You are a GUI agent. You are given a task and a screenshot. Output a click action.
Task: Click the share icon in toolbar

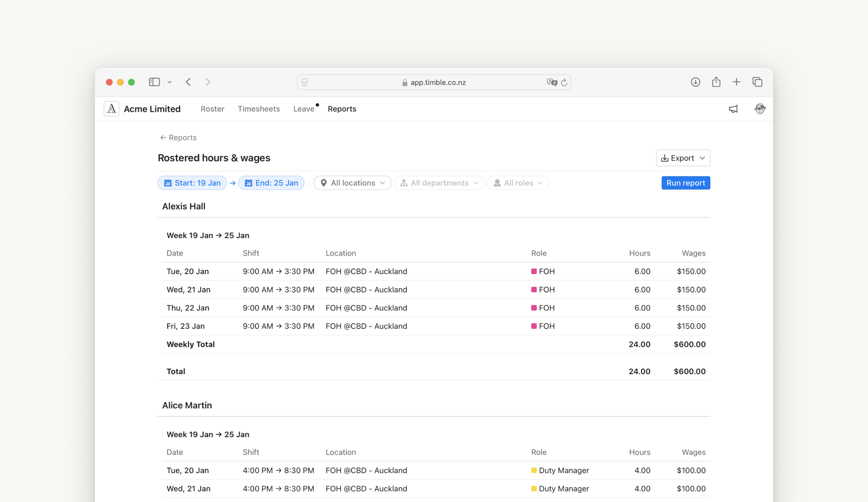[716, 82]
